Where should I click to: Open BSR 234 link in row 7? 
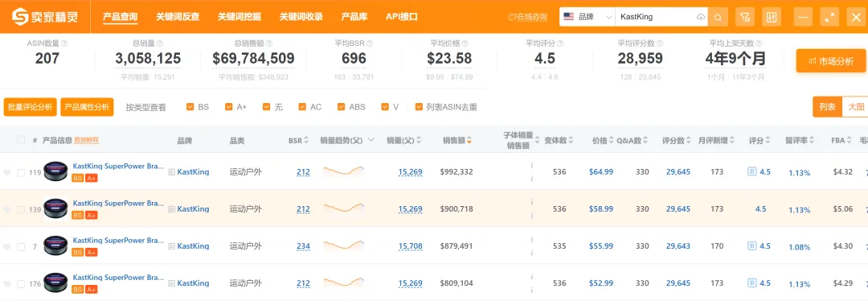click(303, 246)
